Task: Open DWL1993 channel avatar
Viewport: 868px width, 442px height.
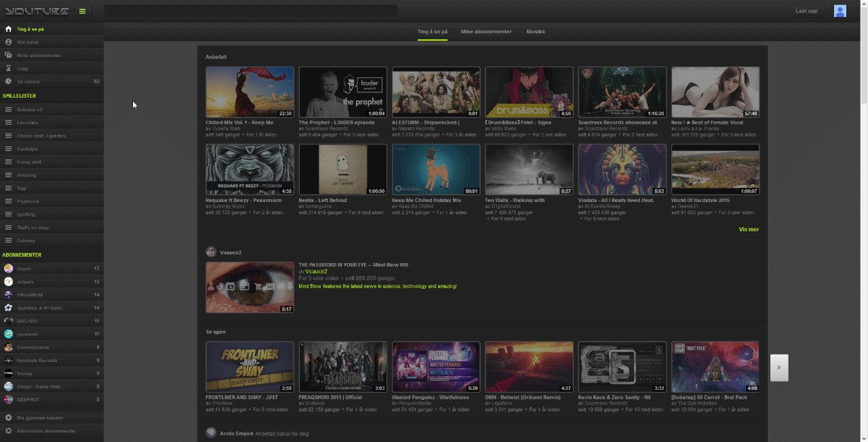Action: coord(8,321)
